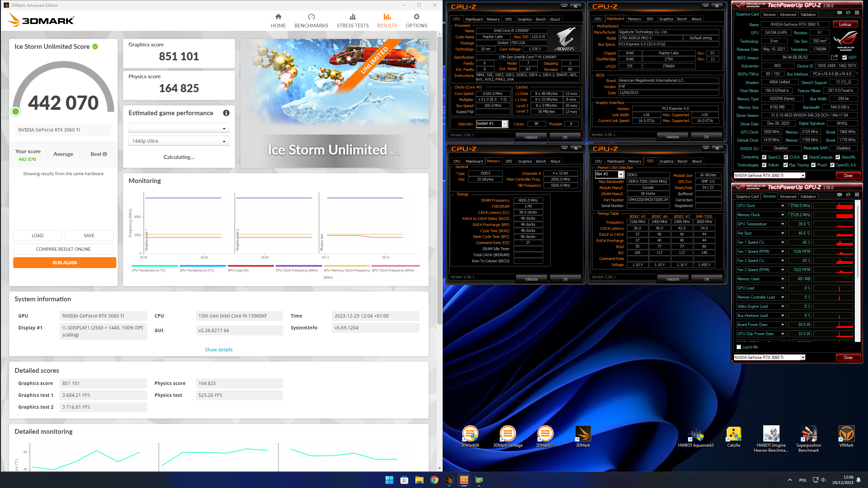Image resolution: width=868 pixels, height=488 pixels.
Task: Toggle the OpenCL checkbox
Action: point(764,157)
